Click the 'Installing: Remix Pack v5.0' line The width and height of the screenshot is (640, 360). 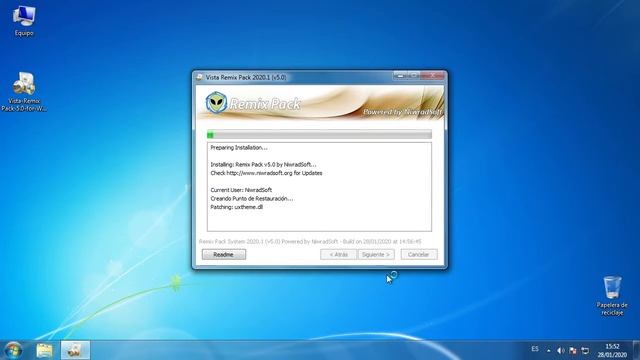point(263,164)
